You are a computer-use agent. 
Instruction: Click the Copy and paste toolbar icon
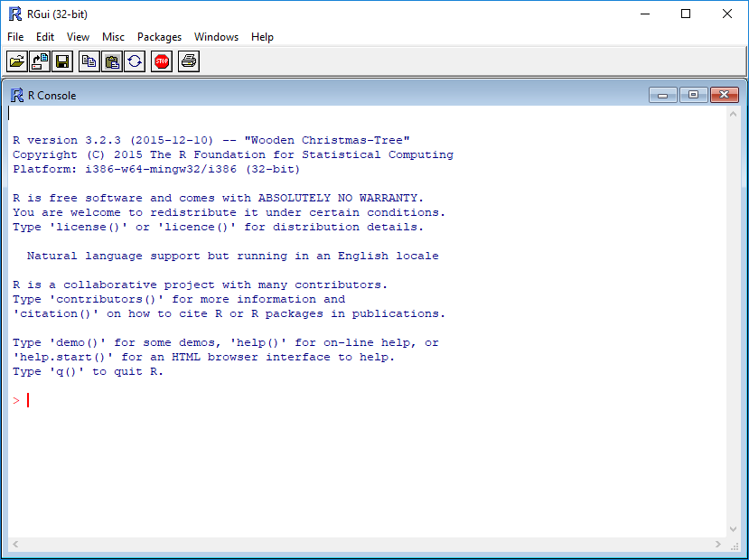pyautogui.click(x=135, y=61)
